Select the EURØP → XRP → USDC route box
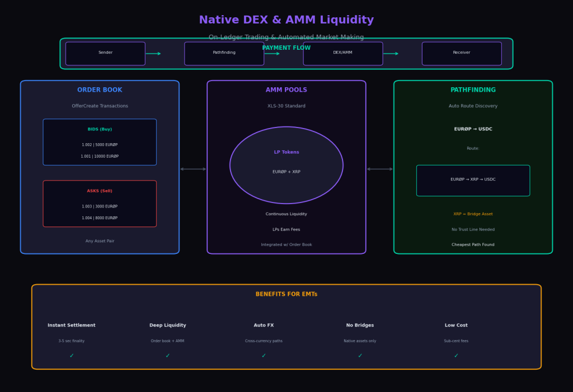Screen dimensions: 573x392 [473, 180]
